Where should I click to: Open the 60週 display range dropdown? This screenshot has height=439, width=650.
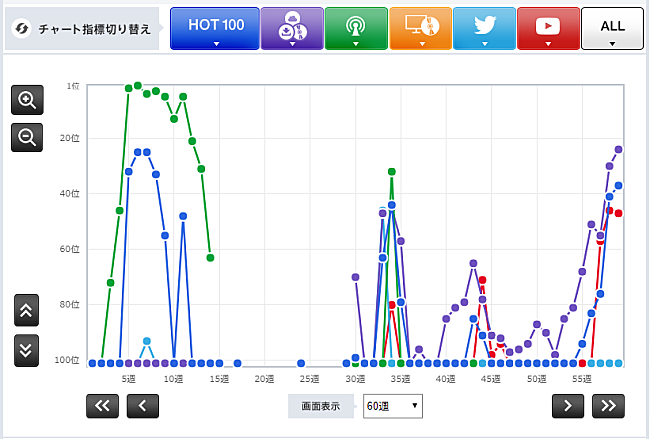392,406
